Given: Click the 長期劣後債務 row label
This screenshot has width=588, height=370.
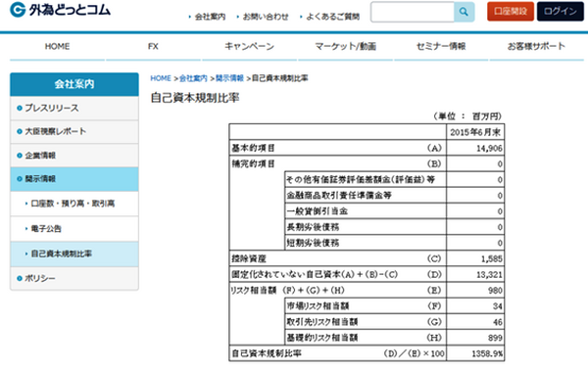Looking at the screenshot, I should [x=313, y=227].
